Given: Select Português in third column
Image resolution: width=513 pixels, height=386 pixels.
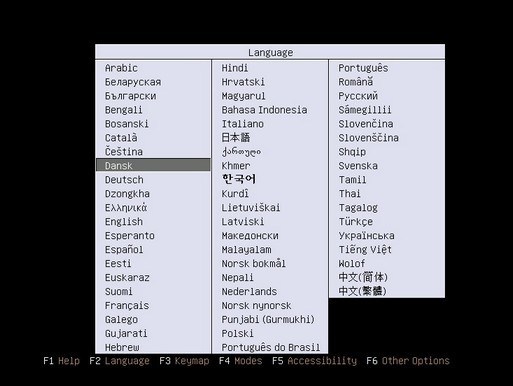Looking at the screenshot, I should (363, 68).
